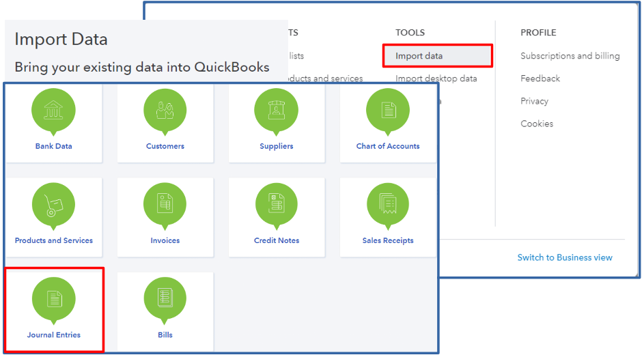Open Cookies under Profile

pyautogui.click(x=537, y=124)
